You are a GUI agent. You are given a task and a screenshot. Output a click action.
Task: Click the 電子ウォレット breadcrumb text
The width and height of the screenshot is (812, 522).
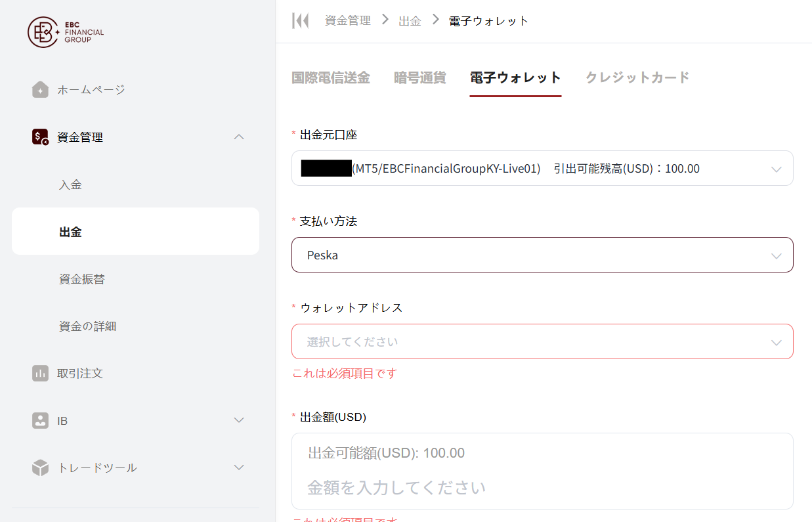click(x=489, y=21)
